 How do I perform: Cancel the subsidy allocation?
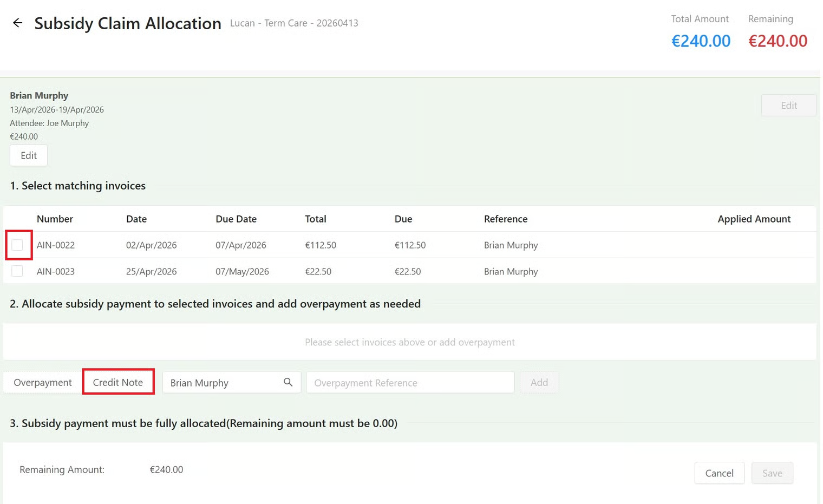pos(719,473)
